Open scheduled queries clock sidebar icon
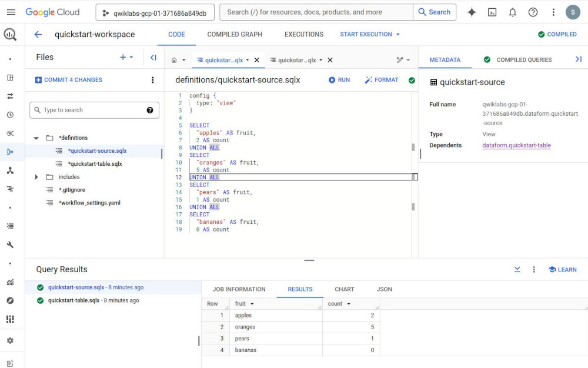 coord(10,115)
